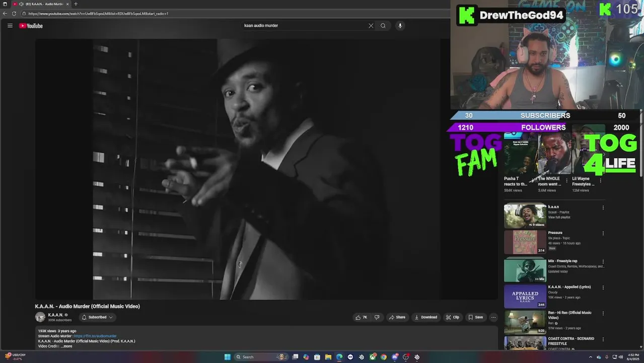Open the Windows Start menu
This screenshot has height=363, width=644.
point(227,357)
